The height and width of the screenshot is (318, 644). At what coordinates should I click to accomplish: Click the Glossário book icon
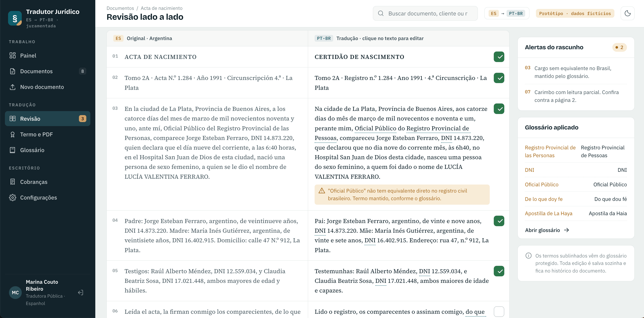[x=13, y=150]
